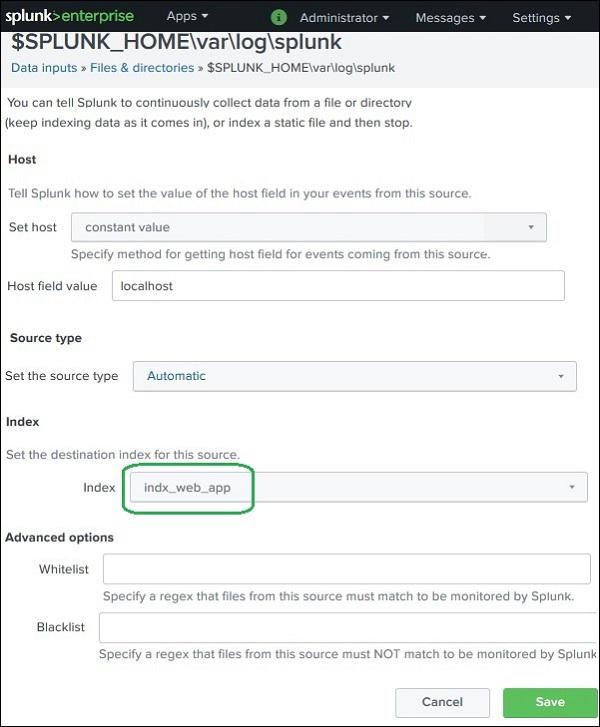
Task: Click into Host field value input
Action: (338, 286)
